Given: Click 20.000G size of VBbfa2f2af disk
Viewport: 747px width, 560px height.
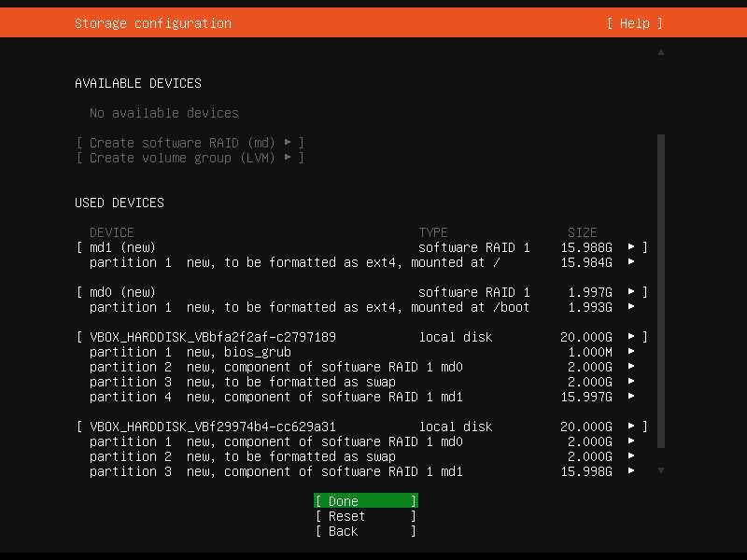Looking at the screenshot, I should 586,337.
